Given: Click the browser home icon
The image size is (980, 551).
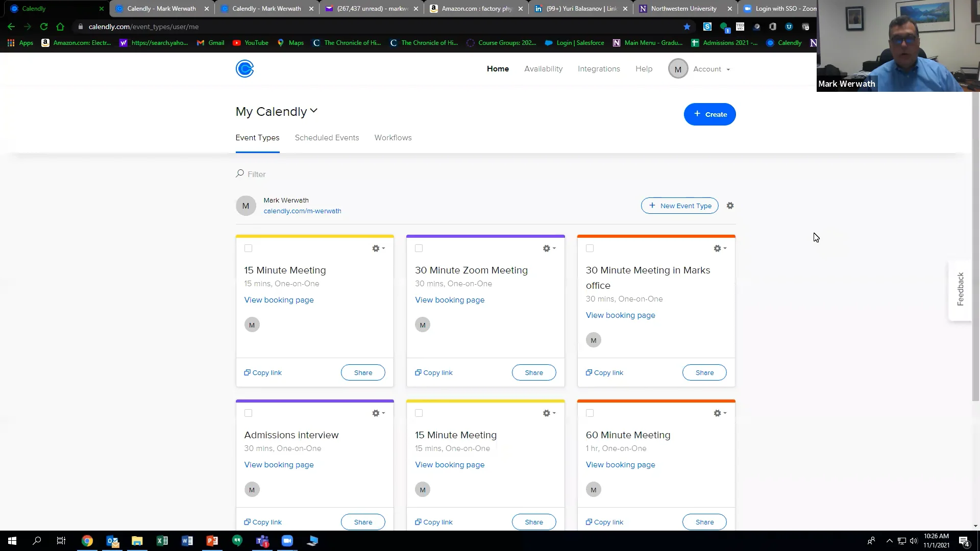Looking at the screenshot, I should click(60, 27).
